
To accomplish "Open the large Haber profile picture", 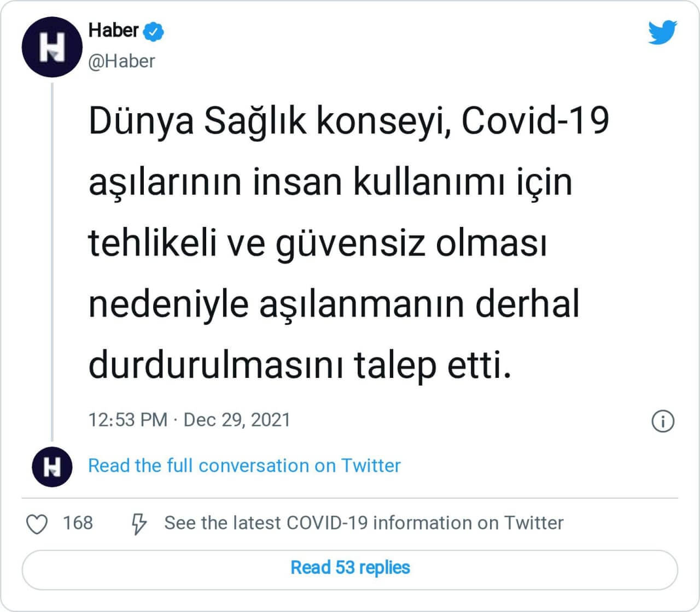I will (x=52, y=46).
